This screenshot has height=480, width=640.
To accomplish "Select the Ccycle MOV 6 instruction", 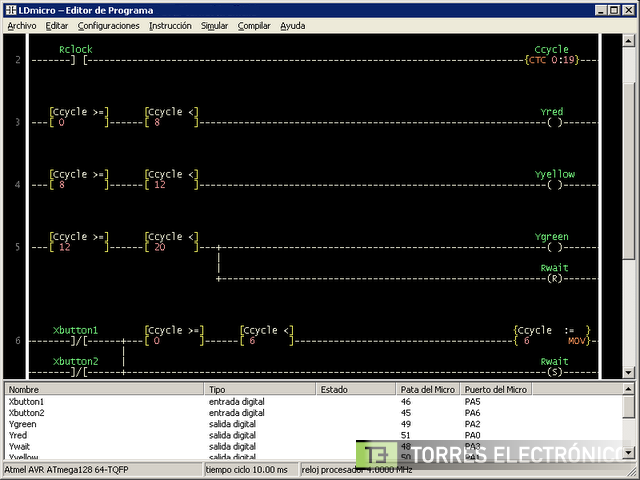I will (552, 336).
